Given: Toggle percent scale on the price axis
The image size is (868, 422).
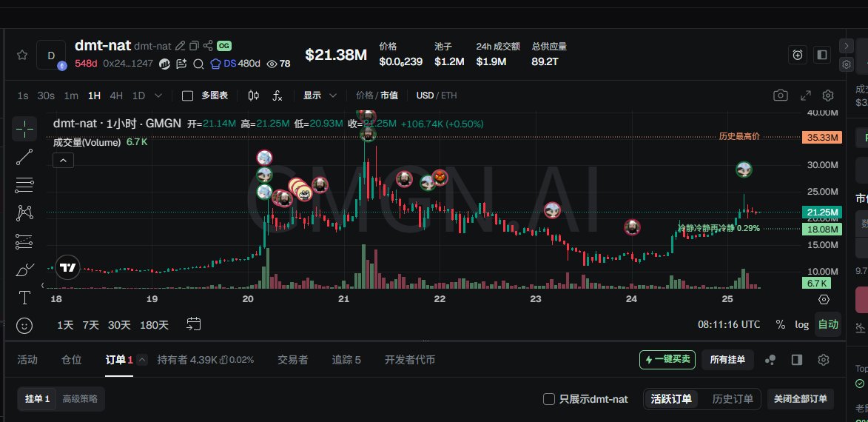Looking at the screenshot, I should (781, 324).
